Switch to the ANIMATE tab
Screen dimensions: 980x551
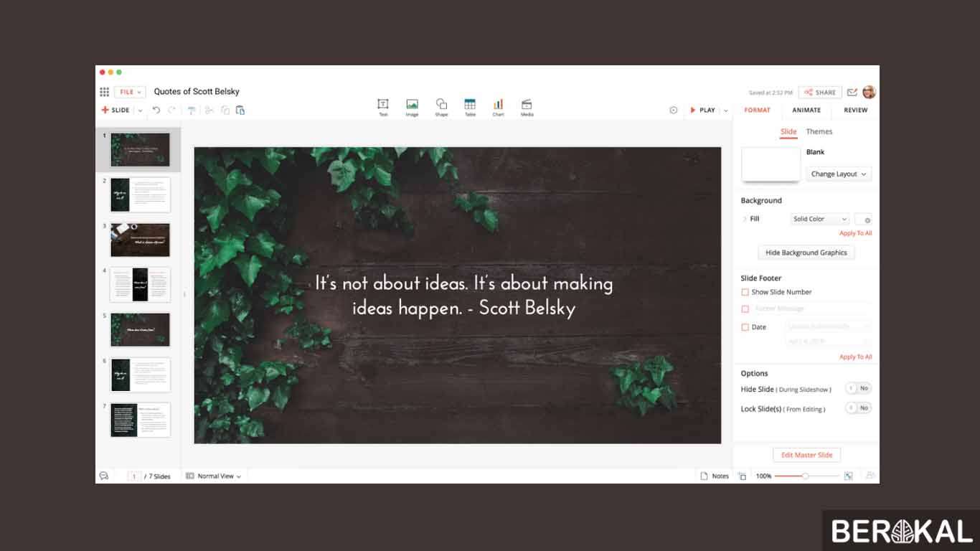pyautogui.click(x=806, y=110)
